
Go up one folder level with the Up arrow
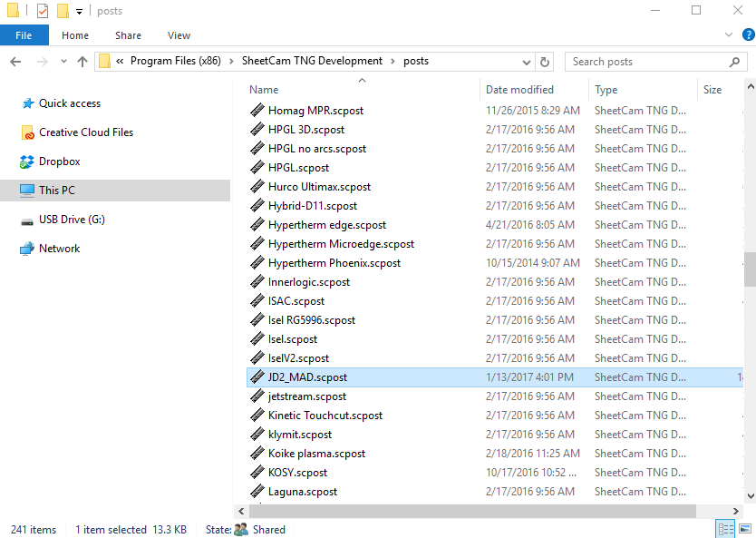click(x=82, y=62)
